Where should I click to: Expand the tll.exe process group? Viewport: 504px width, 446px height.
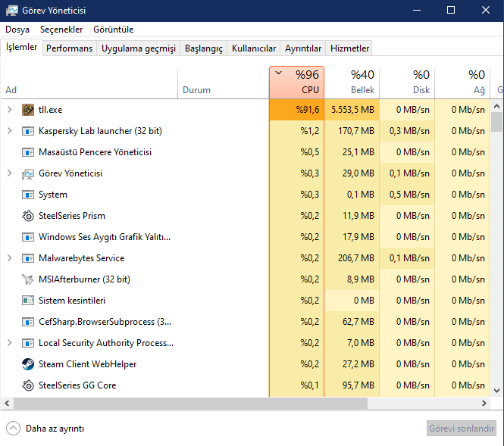click(x=10, y=110)
